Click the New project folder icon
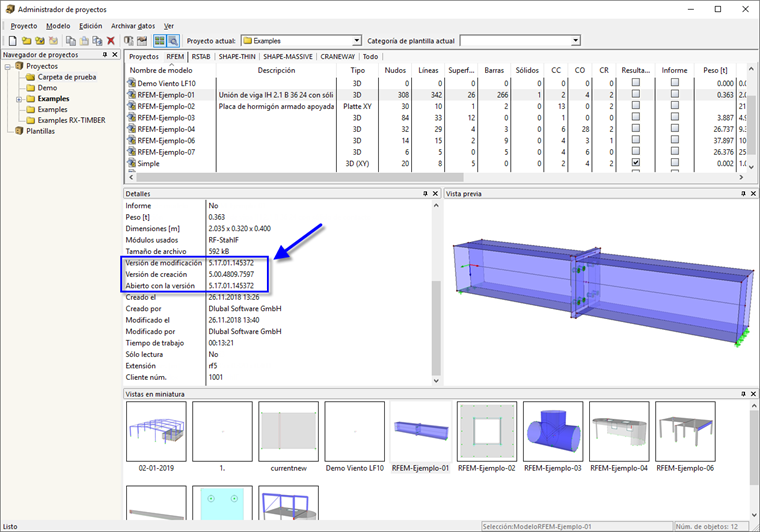The width and height of the screenshot is (760, 532). click(x=26, y=41)
